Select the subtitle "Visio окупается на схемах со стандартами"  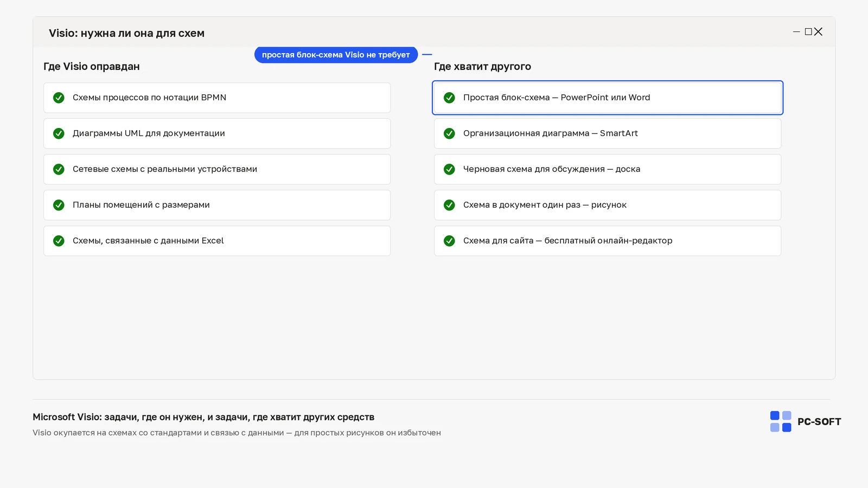click(237, 433)
